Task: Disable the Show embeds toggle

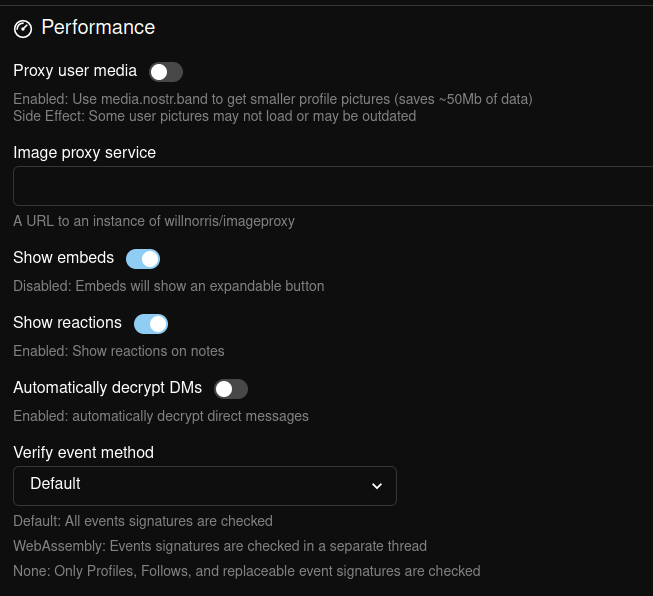Action: (x=143, y=259)
